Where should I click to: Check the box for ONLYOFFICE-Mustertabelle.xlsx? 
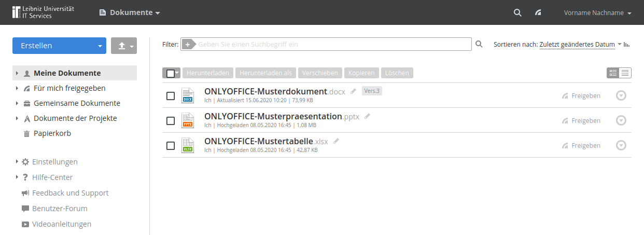pos(170,146)
